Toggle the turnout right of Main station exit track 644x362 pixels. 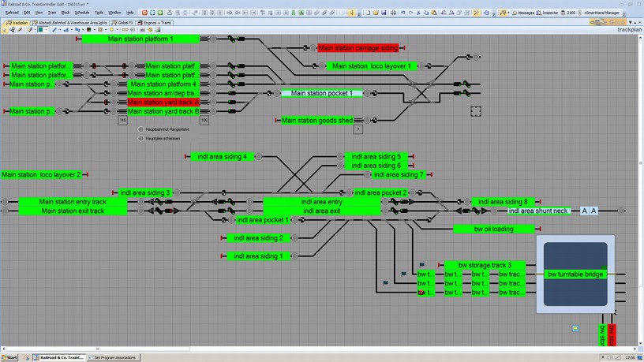(x=159, y=211)
